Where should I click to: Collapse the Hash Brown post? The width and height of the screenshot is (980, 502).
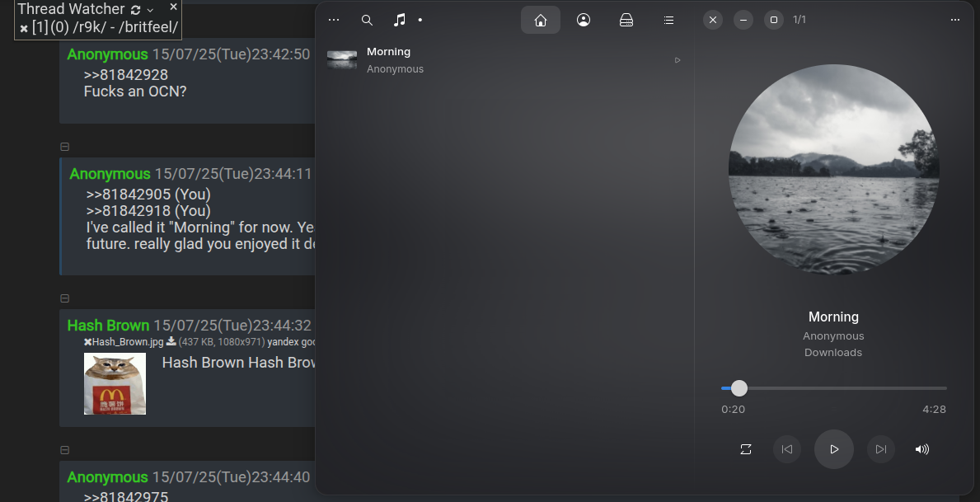tap(64, 299)
